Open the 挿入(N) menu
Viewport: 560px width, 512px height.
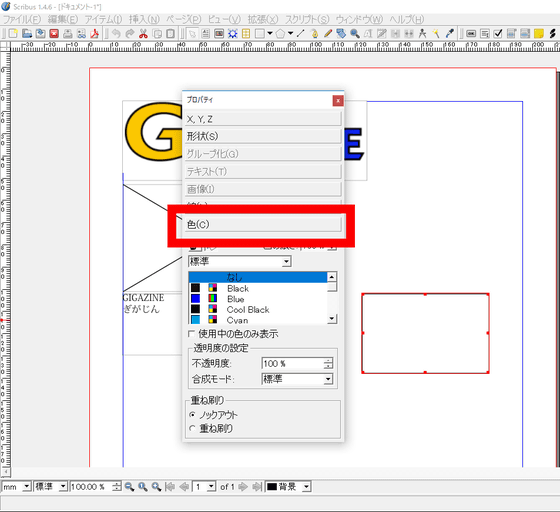coord(144,19)
